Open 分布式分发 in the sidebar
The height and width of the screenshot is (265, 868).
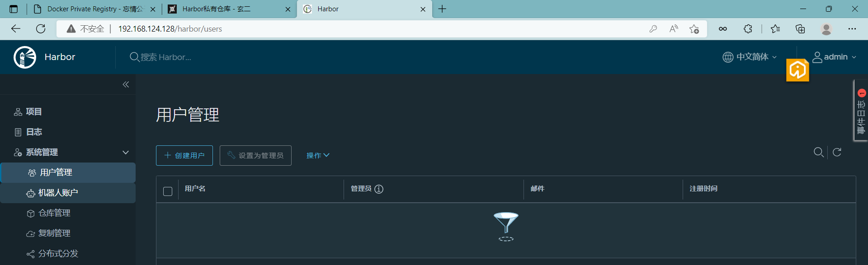point(52,254)
